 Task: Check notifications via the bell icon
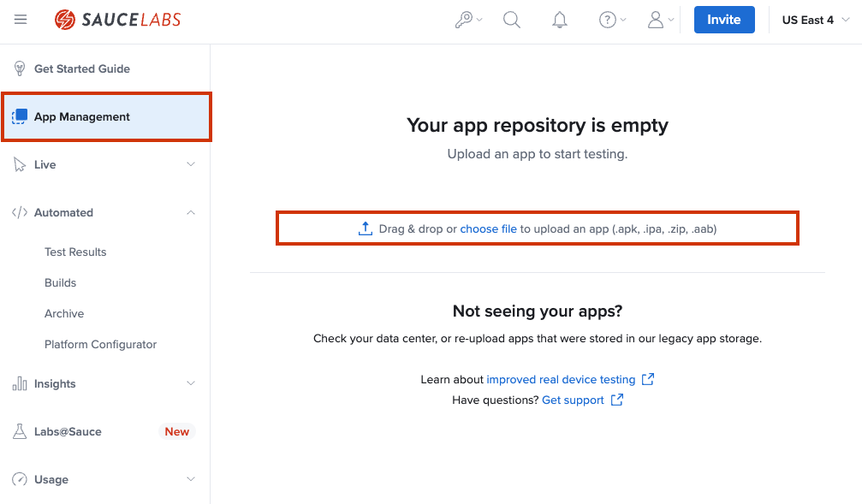click(x=560, y=19)
